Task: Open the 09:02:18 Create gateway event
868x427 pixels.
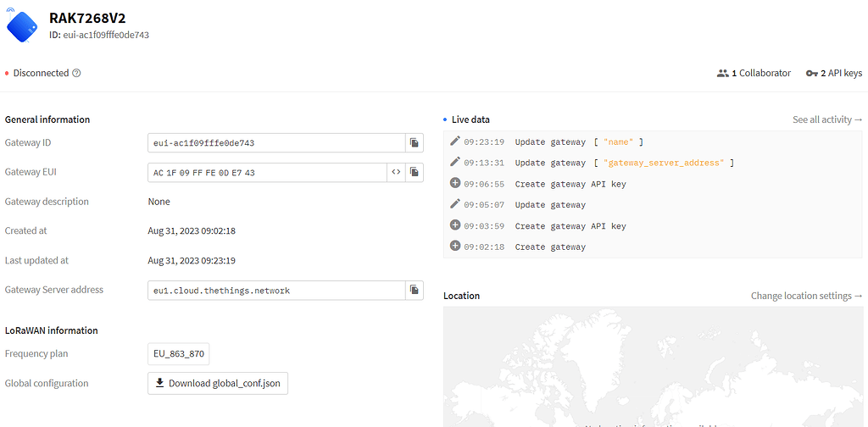Action: [550, 247]
